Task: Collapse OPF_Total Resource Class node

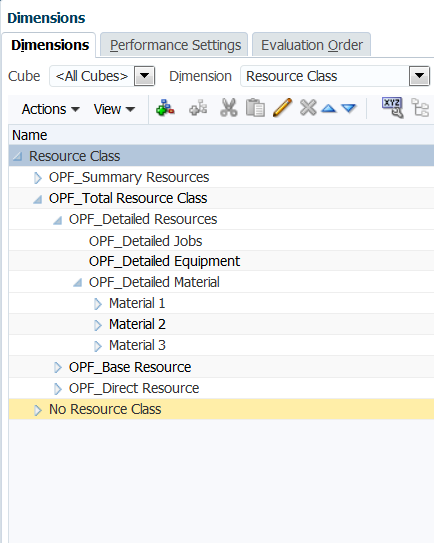Action: [x=38, y=199]
